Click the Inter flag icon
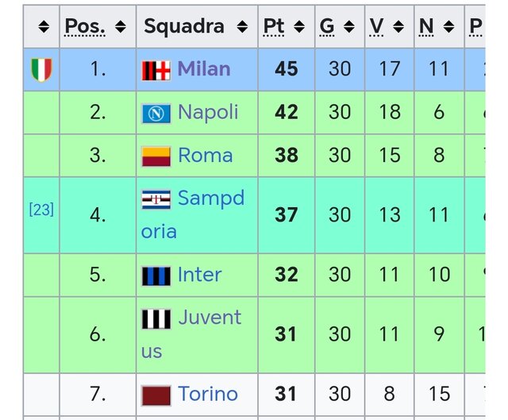Screen dimensions: 508x420 [156, 276]
